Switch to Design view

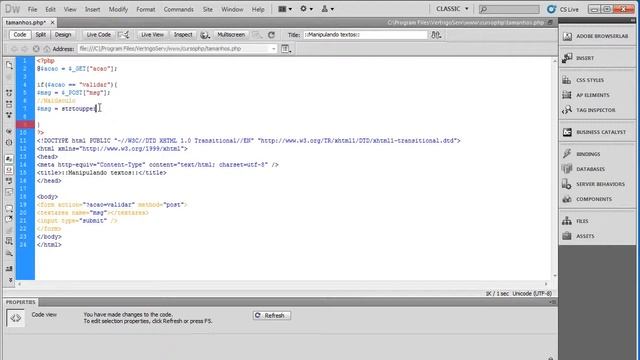coord(63,35)
